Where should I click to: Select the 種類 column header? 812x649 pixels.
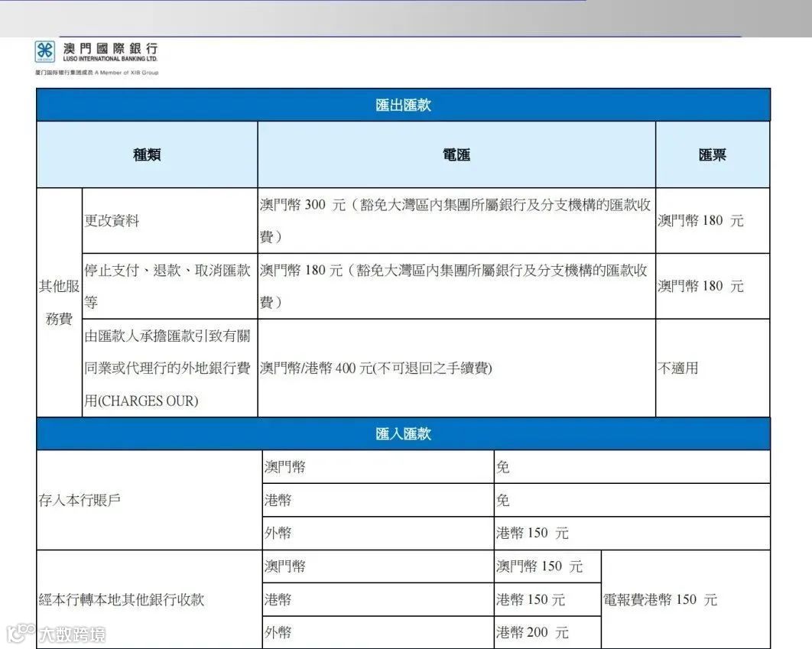[147, 154]
